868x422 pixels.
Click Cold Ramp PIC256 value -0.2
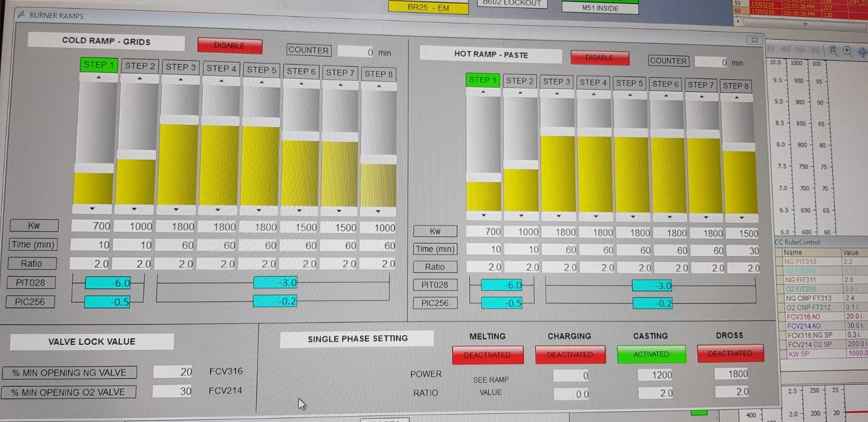pyautogui.click(x=275, y=301)
